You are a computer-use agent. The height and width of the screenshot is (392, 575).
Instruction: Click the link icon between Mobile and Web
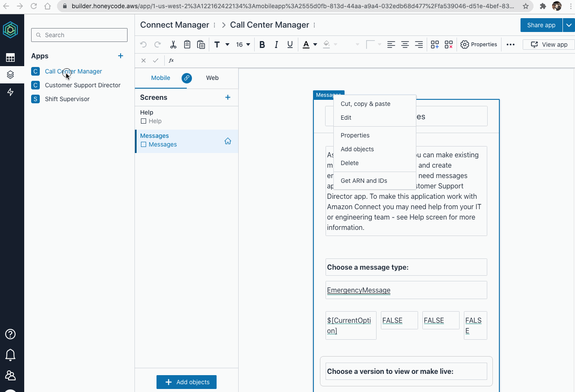(x=187, y=78)
